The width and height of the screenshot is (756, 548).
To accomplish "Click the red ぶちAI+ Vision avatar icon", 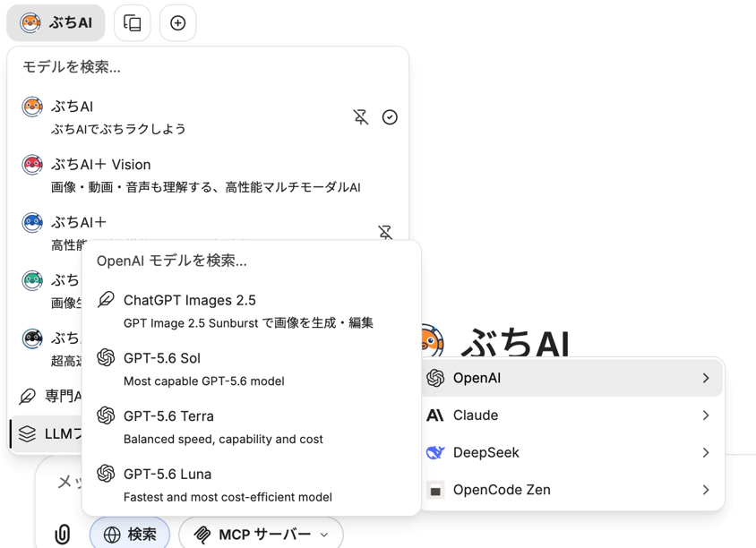I will 32,165.
